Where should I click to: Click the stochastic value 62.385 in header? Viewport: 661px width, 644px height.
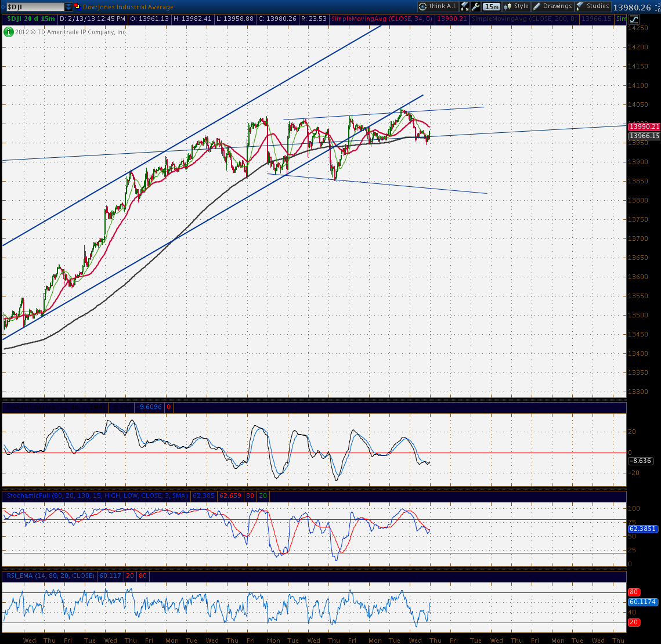(204, 495)
